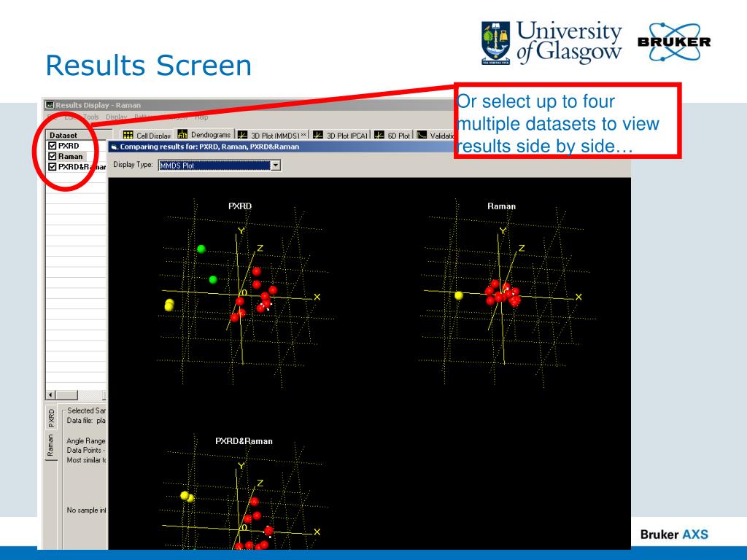Switch to the Validation tab
This screenshot has height=560, width=747.
tap(435, 135)
